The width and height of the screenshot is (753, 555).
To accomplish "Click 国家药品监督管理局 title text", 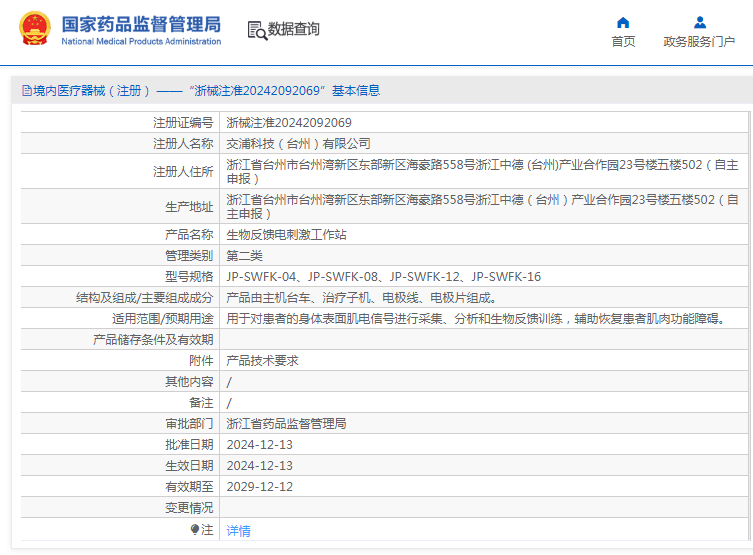I will [141, 24].
